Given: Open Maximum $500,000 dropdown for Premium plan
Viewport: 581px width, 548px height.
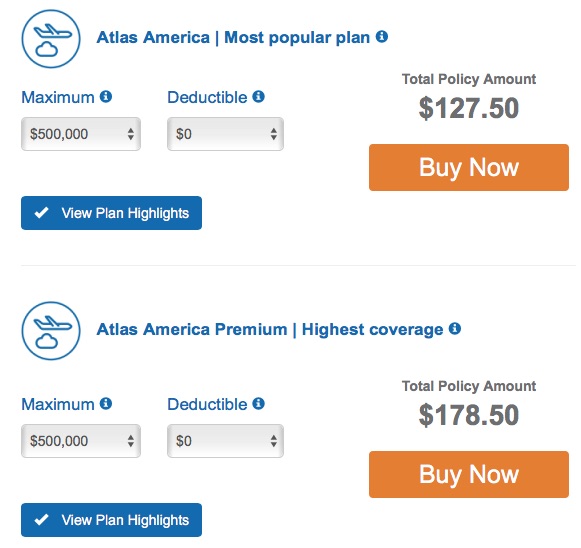Looking at the screenshot, I should pos(81,441).
